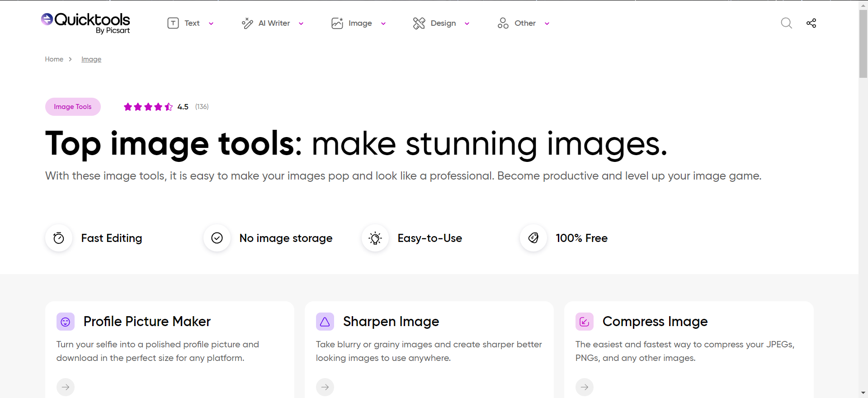
Task: Click the share icon in header
Action: point(811,23)
